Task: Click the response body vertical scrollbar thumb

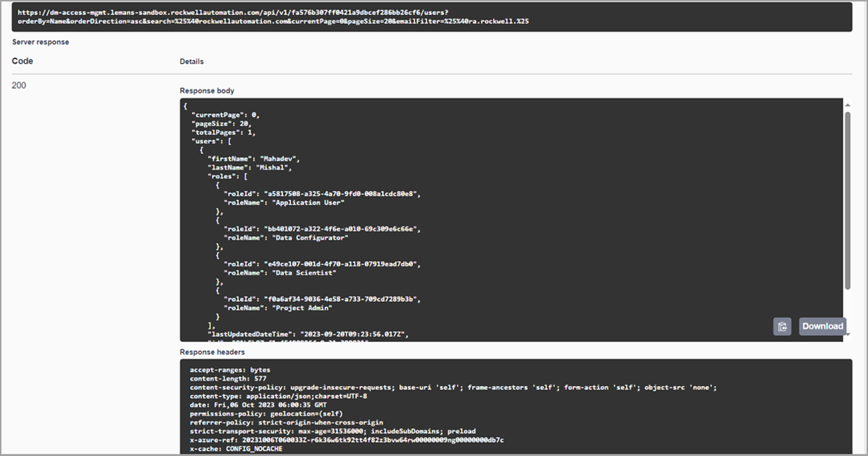Action: click(847, 200)
